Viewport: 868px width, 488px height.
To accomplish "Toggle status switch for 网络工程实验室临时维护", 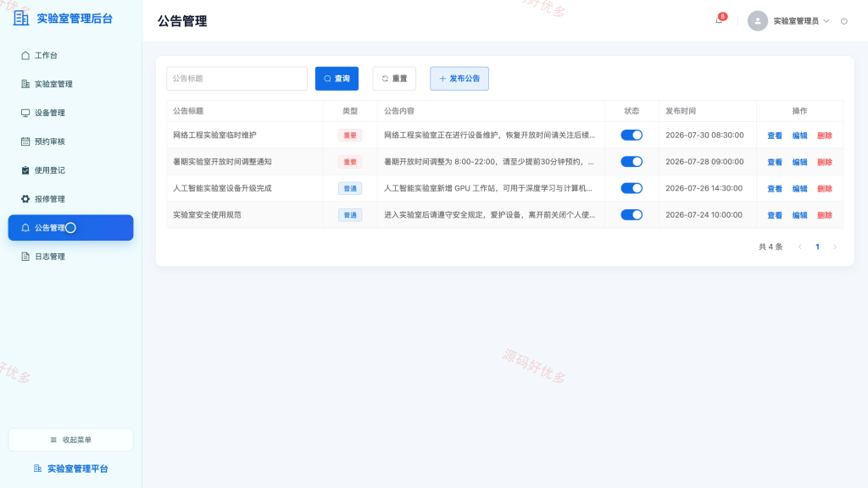I will coord(632,135).
